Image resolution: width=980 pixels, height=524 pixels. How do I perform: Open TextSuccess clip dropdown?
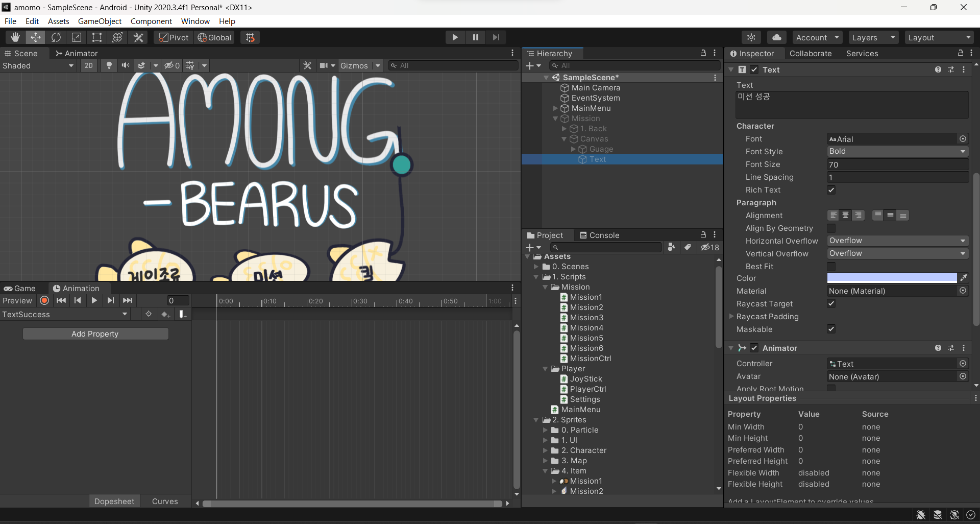point(65,314)
